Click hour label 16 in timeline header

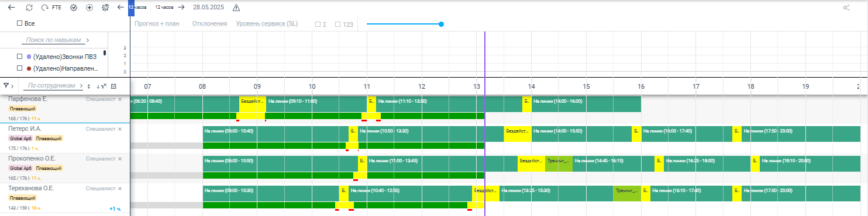click(641, 86)
